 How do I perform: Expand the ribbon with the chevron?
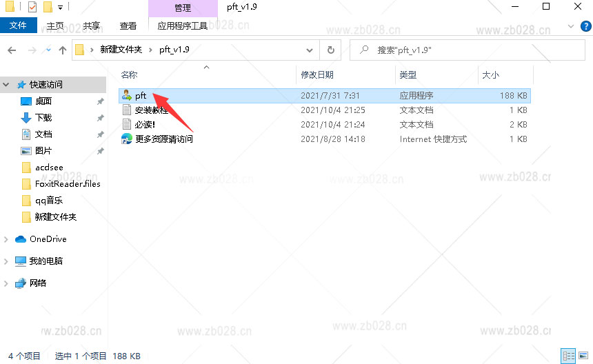571,26
